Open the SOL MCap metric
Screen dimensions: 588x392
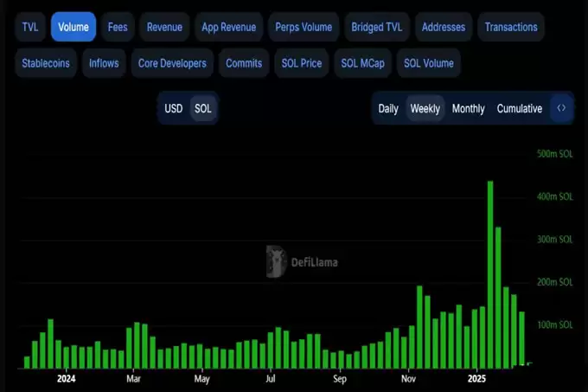click(362, 63)
